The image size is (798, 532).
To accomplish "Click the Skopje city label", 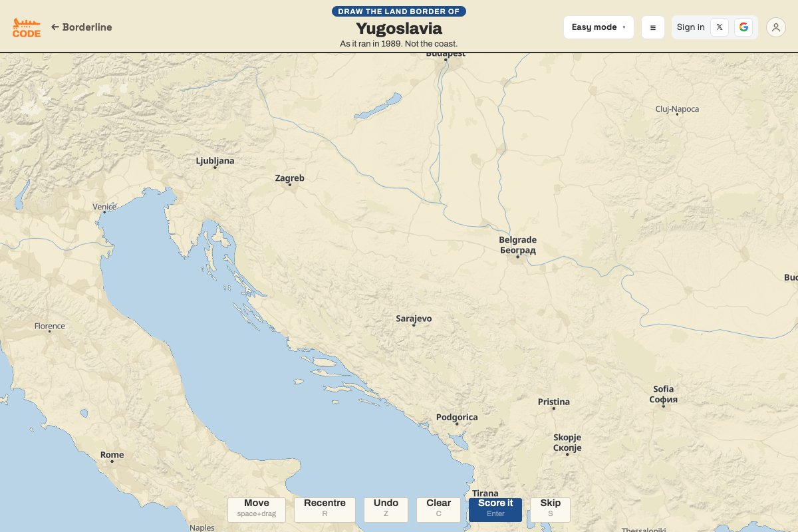I will click(567, 442).
